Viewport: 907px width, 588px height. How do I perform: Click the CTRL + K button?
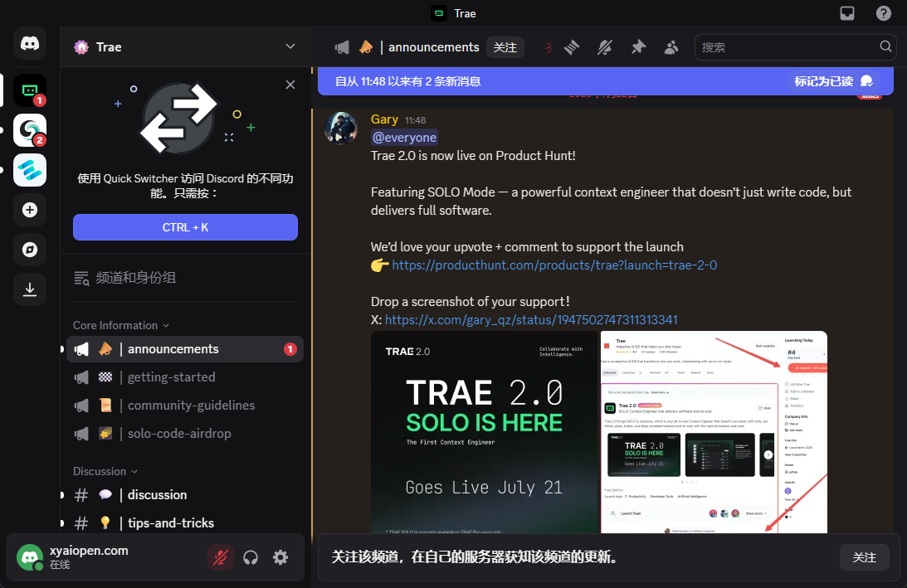click(x=185, y=227)
